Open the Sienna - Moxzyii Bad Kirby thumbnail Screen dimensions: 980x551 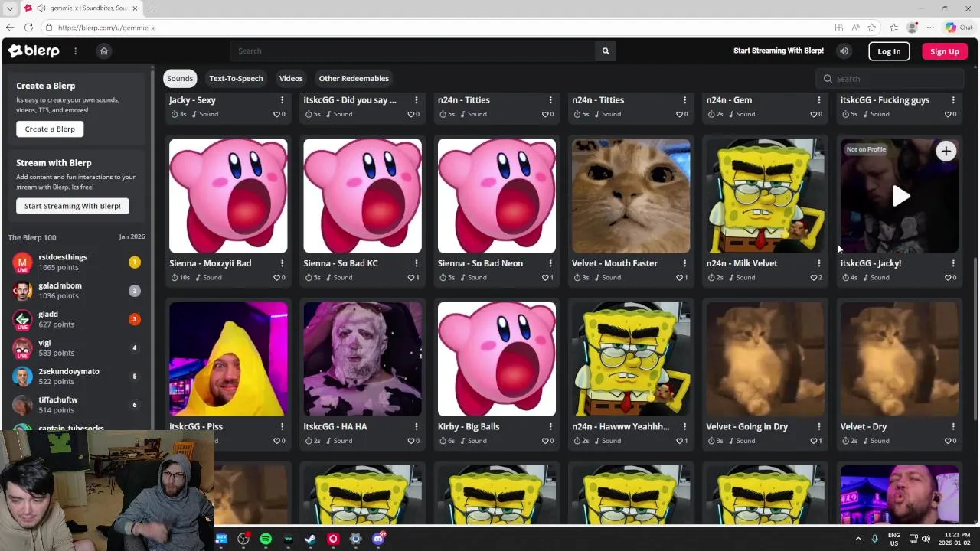point(228,196)
